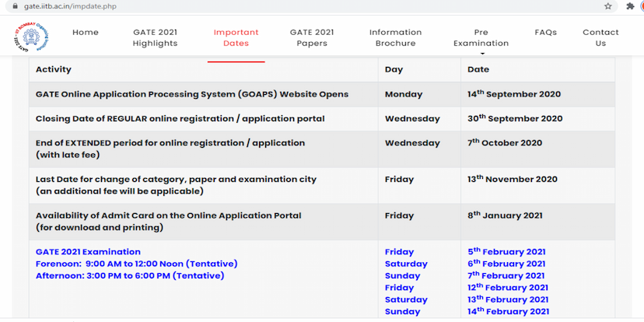Screen dimensions: 644x322
Task: Open the GATE 2021 Highlights page
Action: [x=155, y=37]
